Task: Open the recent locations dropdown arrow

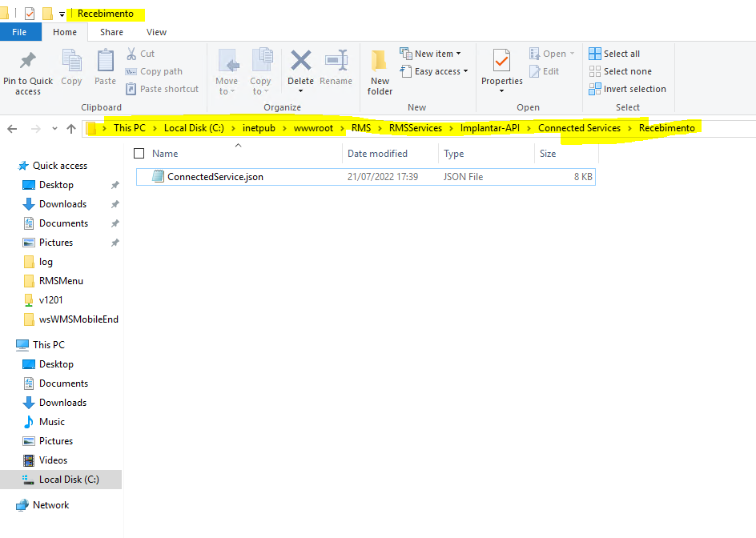Action: [54, 129]
